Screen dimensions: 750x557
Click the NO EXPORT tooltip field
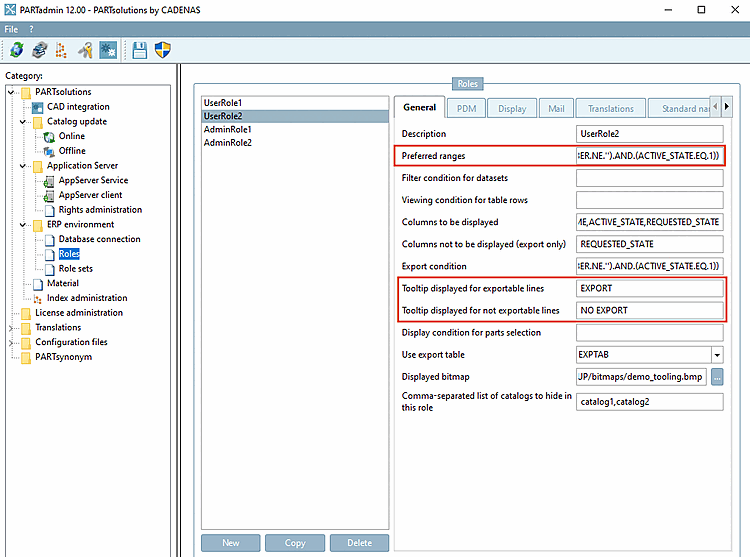(x=650, y=310)
